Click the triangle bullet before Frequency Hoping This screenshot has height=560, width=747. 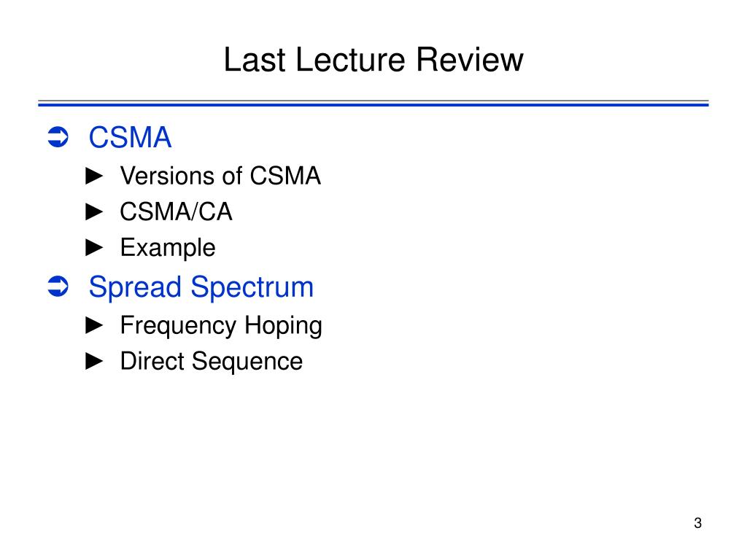(94, 325)
